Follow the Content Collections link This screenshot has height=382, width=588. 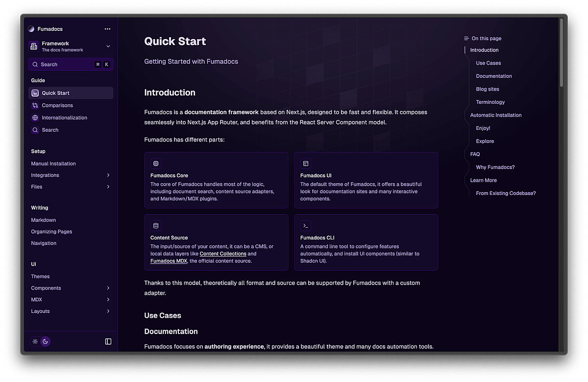(x=223, y=254)
